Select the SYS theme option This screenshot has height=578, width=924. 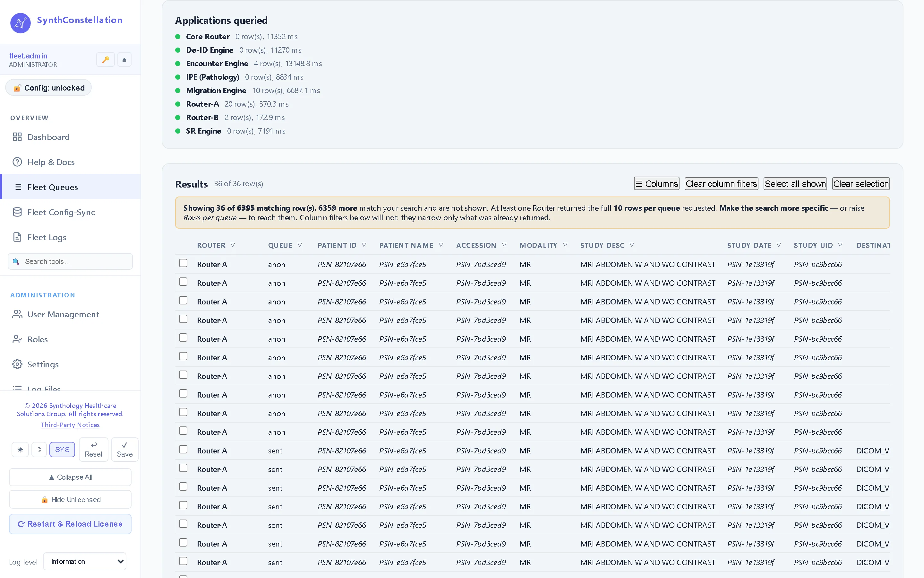pyautogui.click(x=62, y=450)
